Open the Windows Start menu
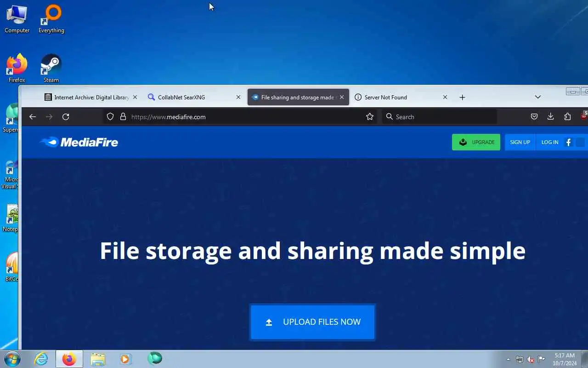Viewport: 588px width, 368px height. tap(12, 359)
